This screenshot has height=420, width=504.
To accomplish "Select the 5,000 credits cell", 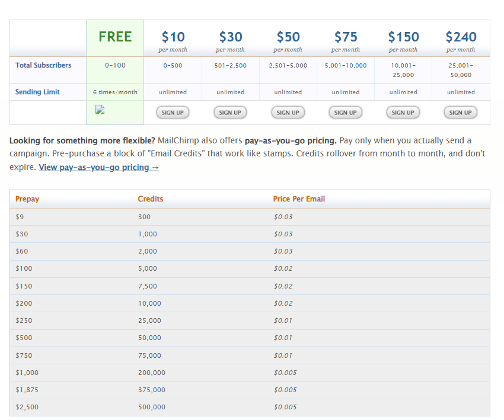I will coord(148,268).
